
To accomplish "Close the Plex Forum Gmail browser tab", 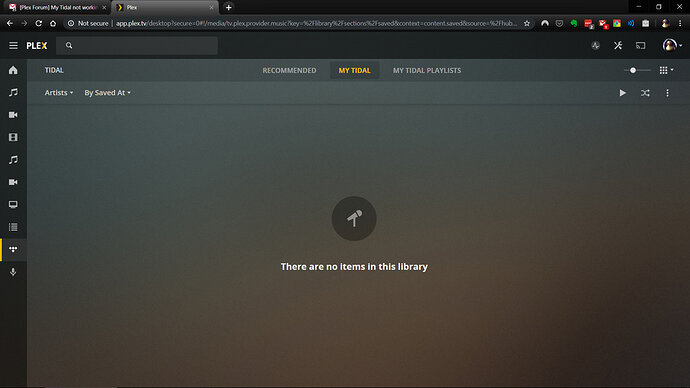I will (104, 7).
